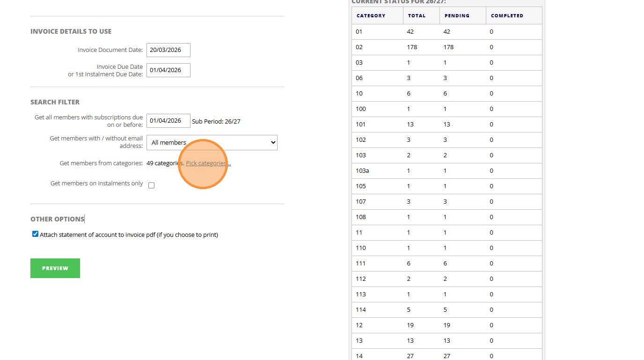644x360 pixels.
Task: Click the green Preview button
Action: point(55,268)
